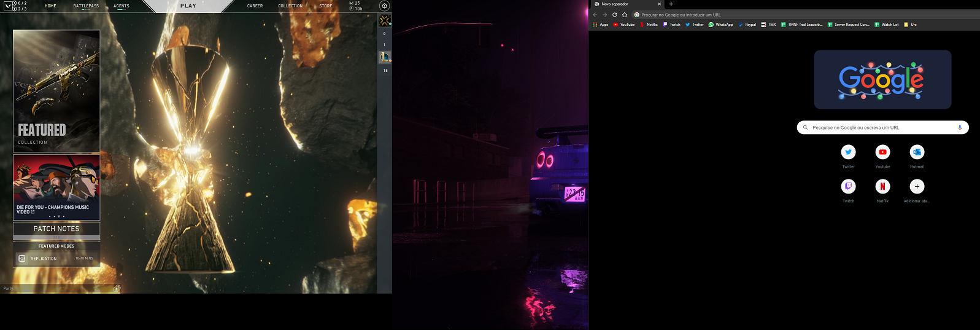Open Server Request Con... bookmark
980x330 pixels.
pyautogui.click(x=848, y=25)
